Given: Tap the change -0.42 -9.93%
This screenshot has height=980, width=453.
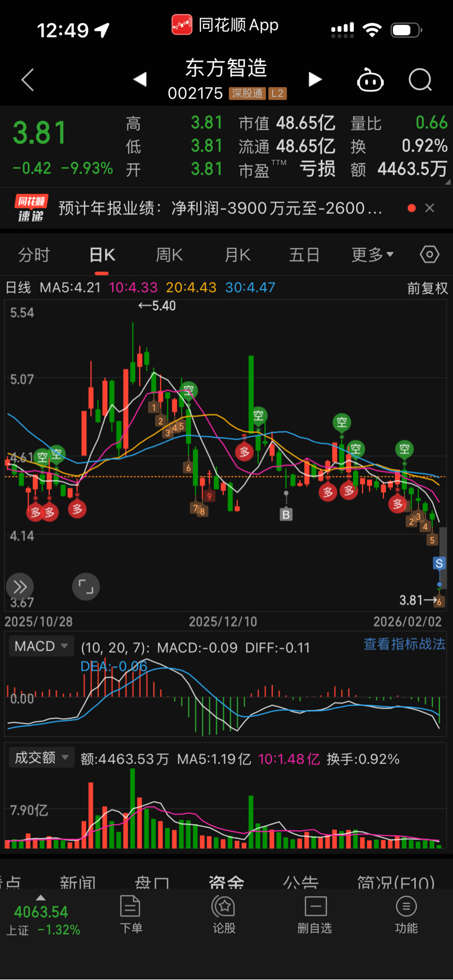Looking at the screenshot, I should 63,169.
